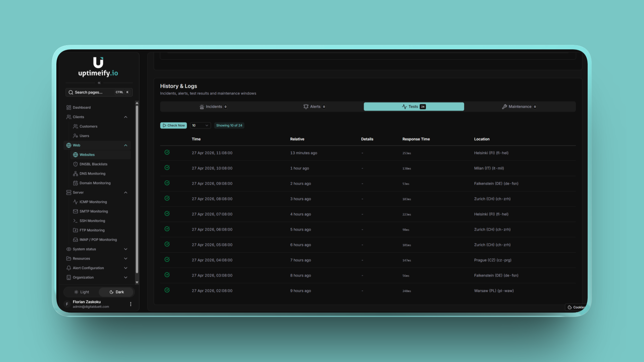Image resolution: width=644 pixels, height=362 pixels.
Task: Click the green success check on the first test row
Action: coord(167,153)
